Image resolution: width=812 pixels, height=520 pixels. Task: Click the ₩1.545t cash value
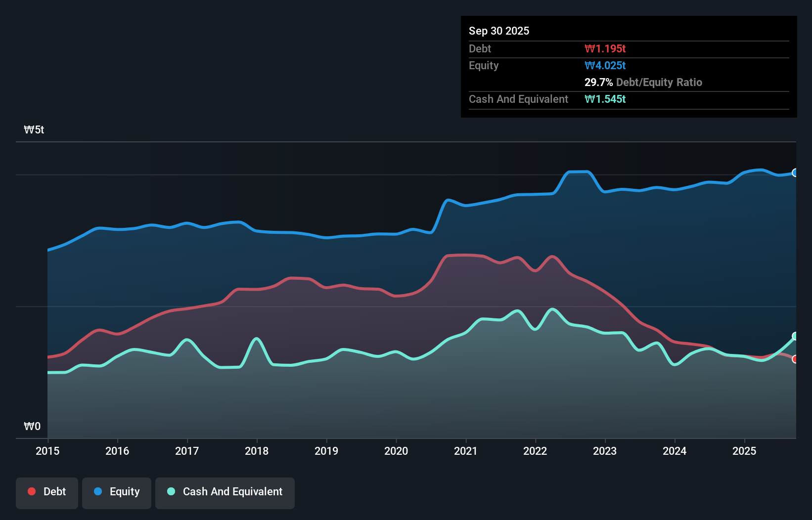coord(605,99)
